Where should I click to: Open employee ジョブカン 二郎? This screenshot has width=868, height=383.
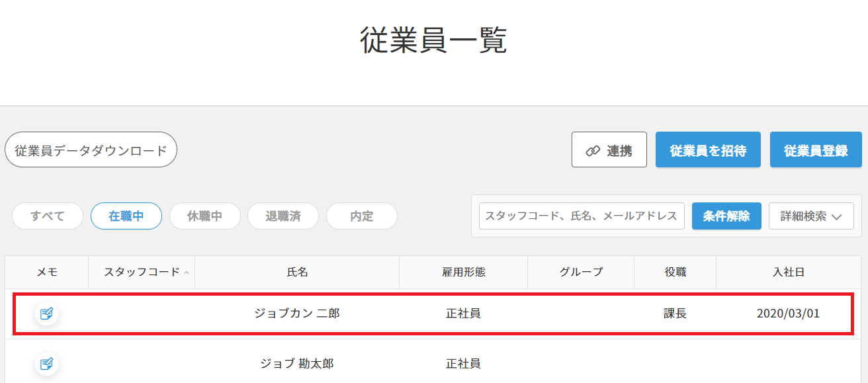297,314
